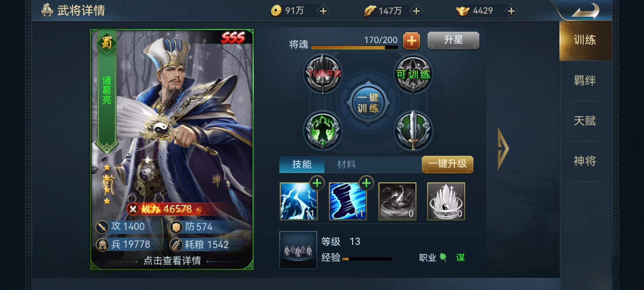Tap the curved back arrow icon
Viewport: 644px width, 290px height.
pos(586,11)
